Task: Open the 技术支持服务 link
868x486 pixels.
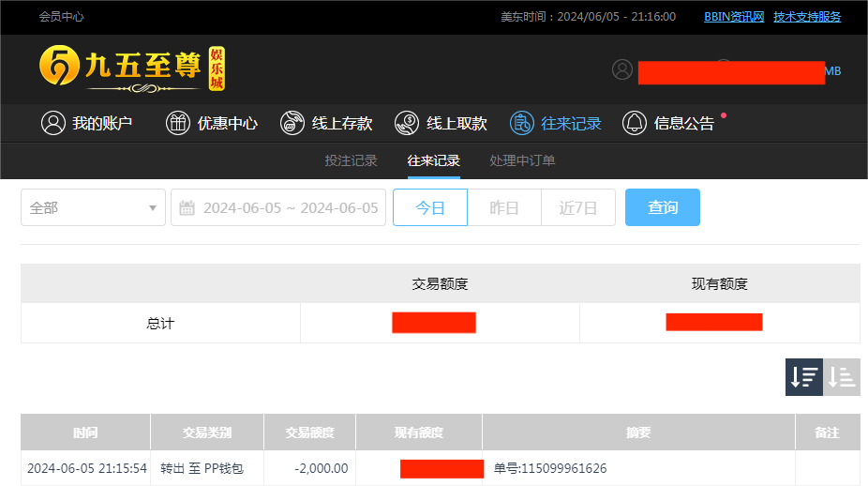Action: 807,17
